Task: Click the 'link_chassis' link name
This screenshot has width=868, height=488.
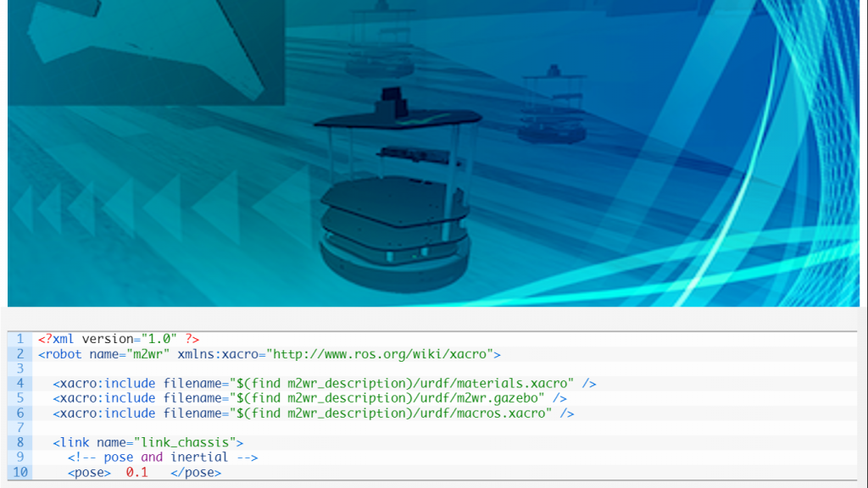Action: coord(185,442)
